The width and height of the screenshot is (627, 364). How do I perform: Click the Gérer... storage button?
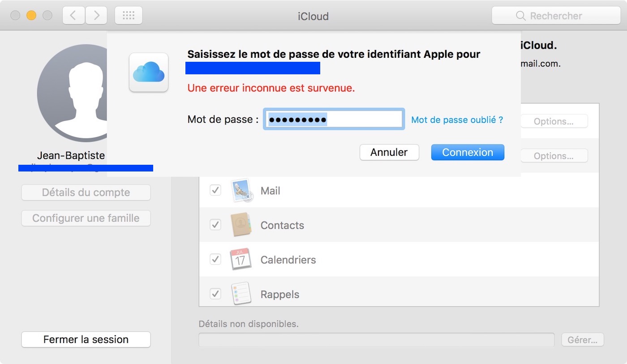[582, 340]
